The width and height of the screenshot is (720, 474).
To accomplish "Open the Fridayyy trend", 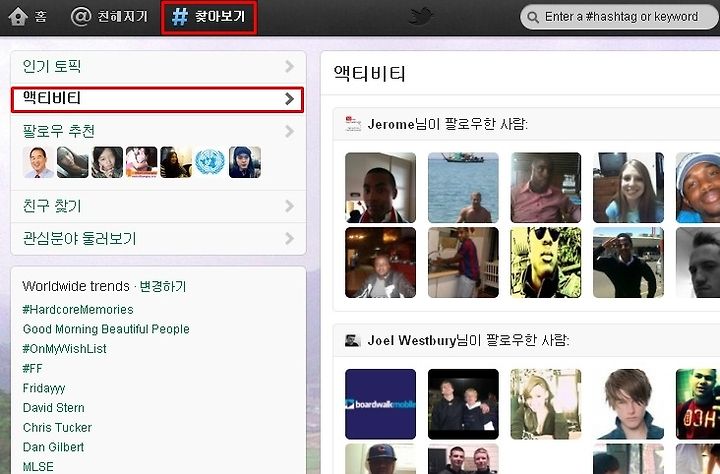I will click(x=44, y=389).
